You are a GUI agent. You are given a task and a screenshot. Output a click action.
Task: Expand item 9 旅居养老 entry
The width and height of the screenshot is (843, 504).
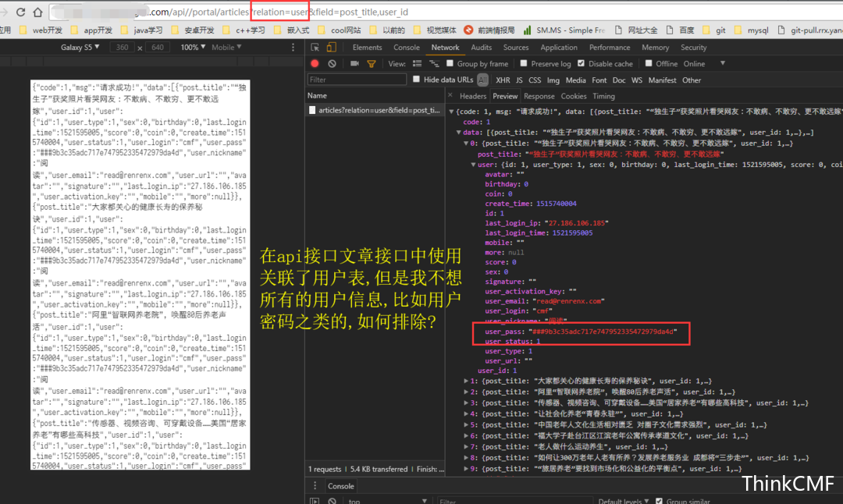click(x=466, y=469)
